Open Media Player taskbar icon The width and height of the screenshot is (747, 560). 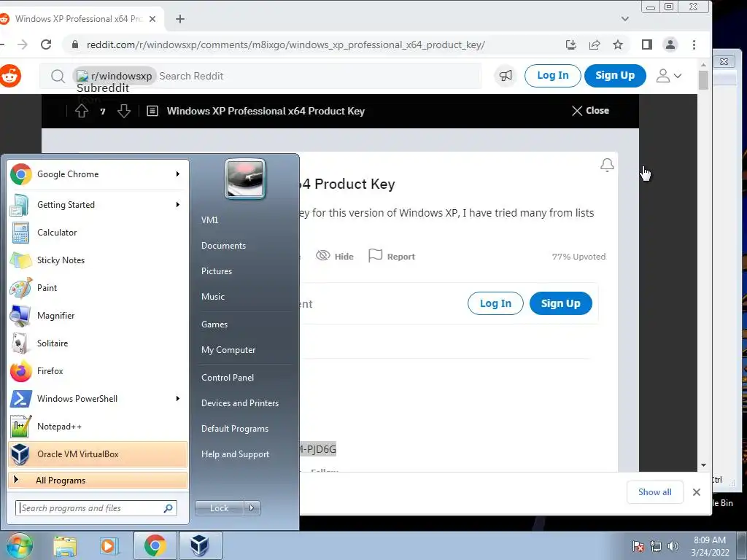(108, 546)
